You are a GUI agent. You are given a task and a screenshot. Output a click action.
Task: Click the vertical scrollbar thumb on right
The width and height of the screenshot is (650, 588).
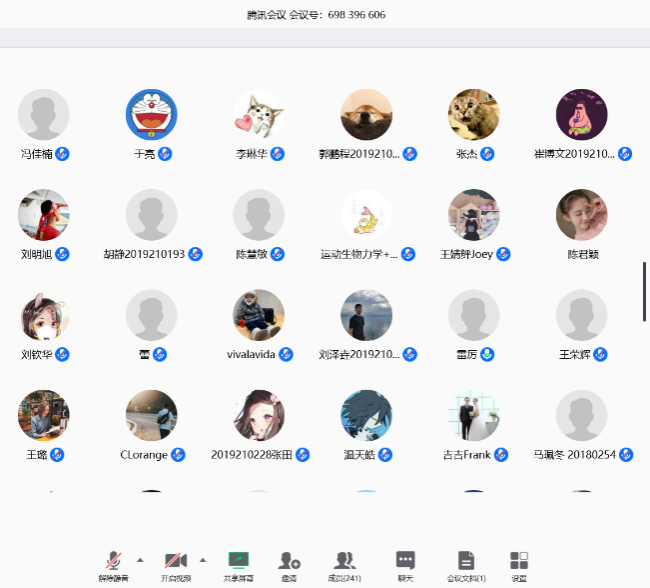645,291
